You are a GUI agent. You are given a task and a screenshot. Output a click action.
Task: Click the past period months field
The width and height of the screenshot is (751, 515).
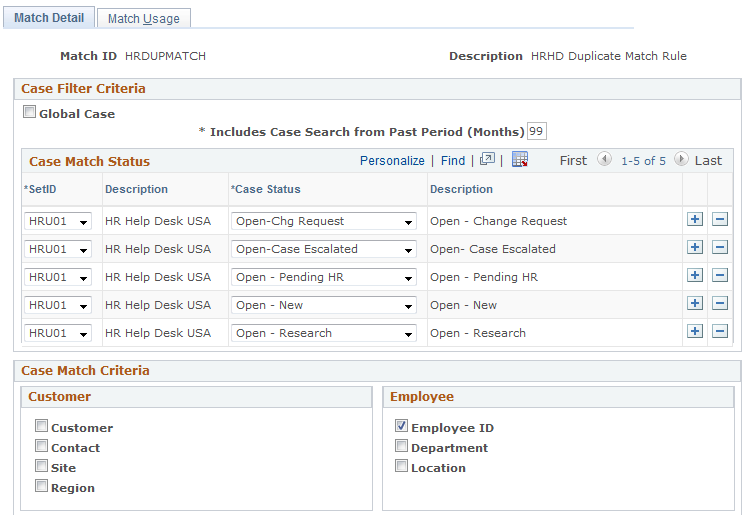536,131
